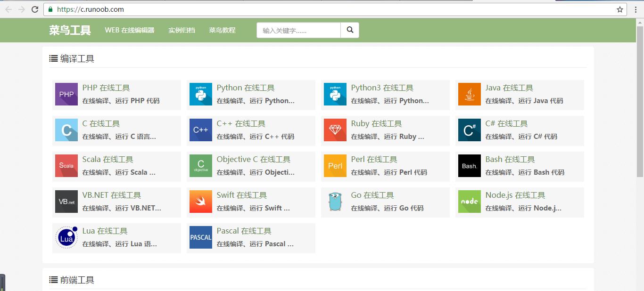Image resolution: width=644 pixels, height=291 pixels.
Task: Click the page vertical scrollbar thumb
Action: pos(640,101)
